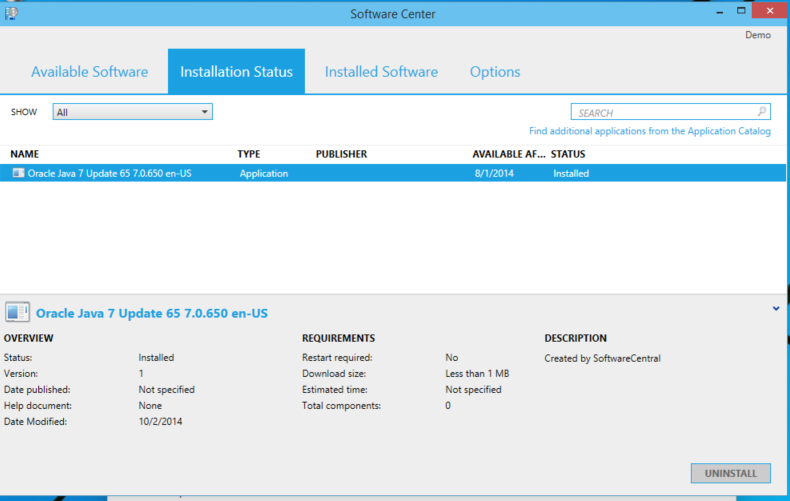
Task: Open the SHOW filter dropdown
Action: click(133, 112)
